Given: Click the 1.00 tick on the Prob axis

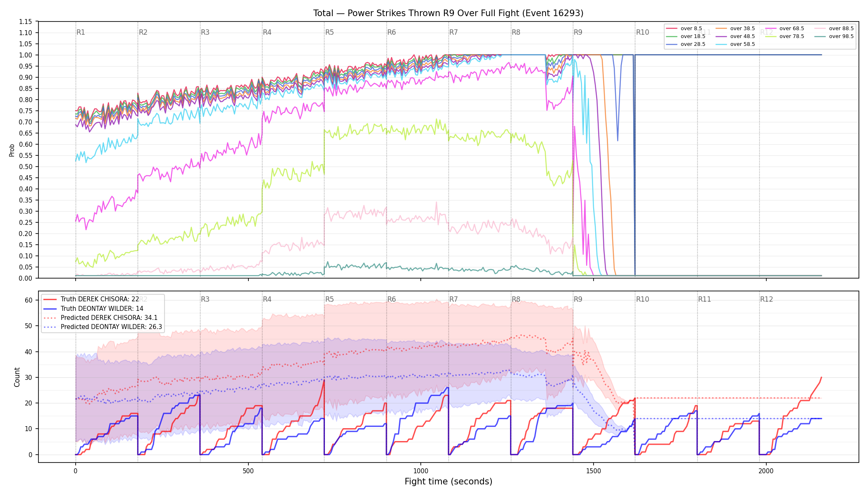Looking at the screenshot, I should (26, 55).
